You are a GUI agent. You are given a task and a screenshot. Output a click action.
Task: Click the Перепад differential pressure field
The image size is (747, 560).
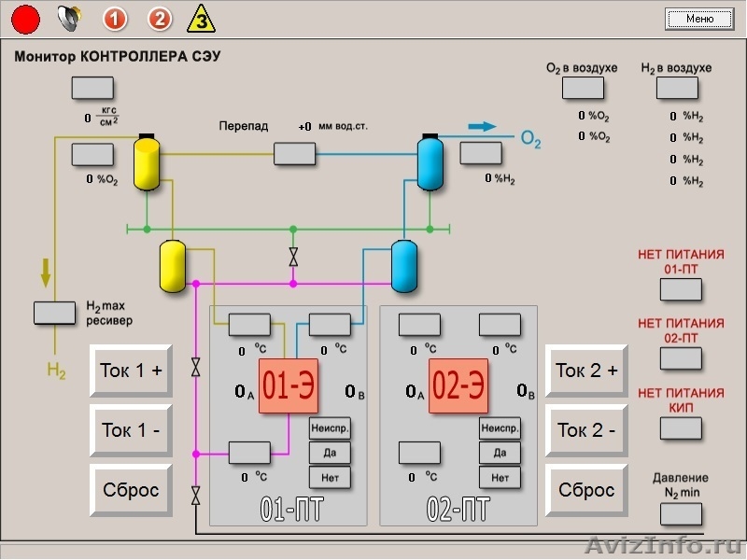(x=294, y=154)
